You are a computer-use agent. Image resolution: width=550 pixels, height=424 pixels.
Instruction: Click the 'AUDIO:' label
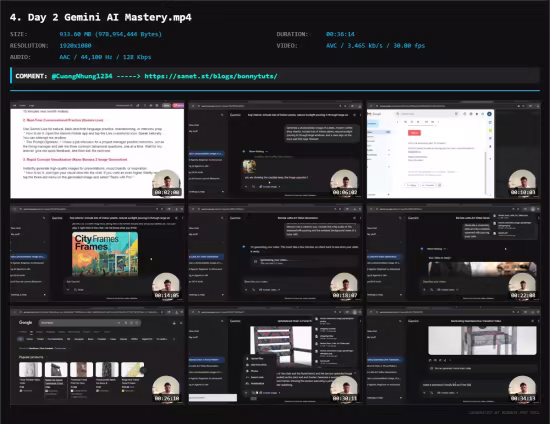[x=20, y=57]
